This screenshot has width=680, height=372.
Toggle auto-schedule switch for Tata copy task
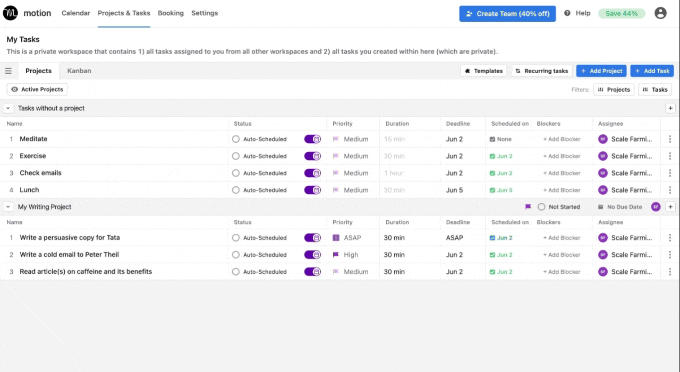pyautogui.click(x=312, y=238)
